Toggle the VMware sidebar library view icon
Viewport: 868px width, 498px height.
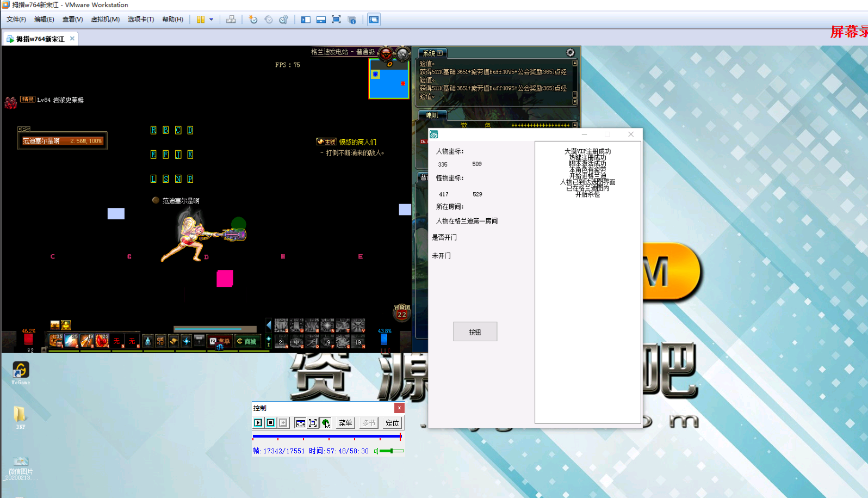(306, 20)
